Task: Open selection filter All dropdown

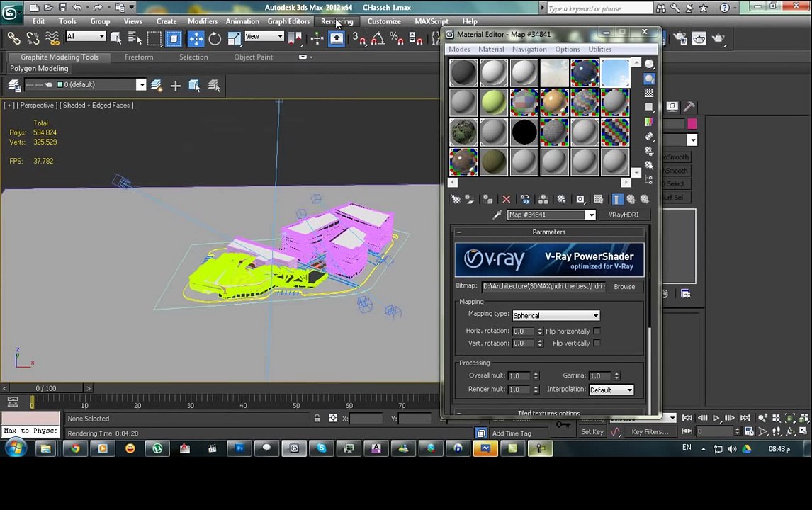Action: pyautogui.click(x=86, y=36)
